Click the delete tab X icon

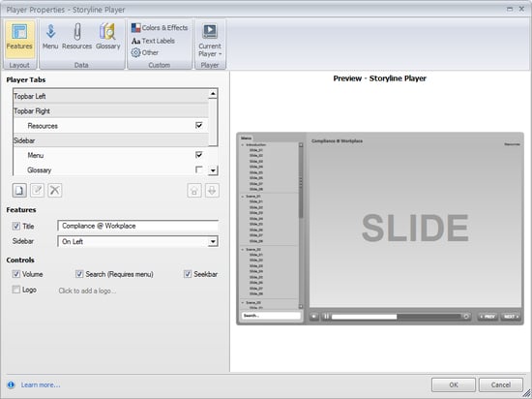54,190
